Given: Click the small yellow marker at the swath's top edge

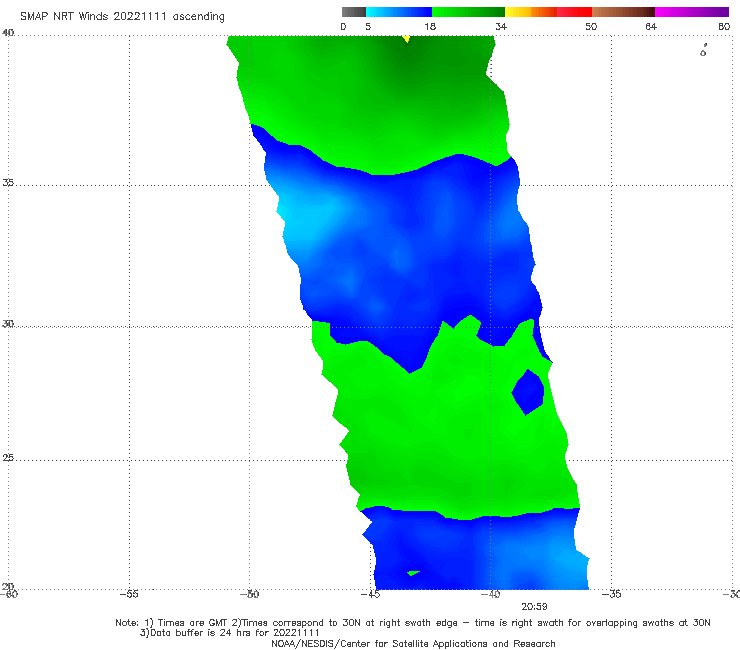Looking at the screenshot, I should click(406, 39).
